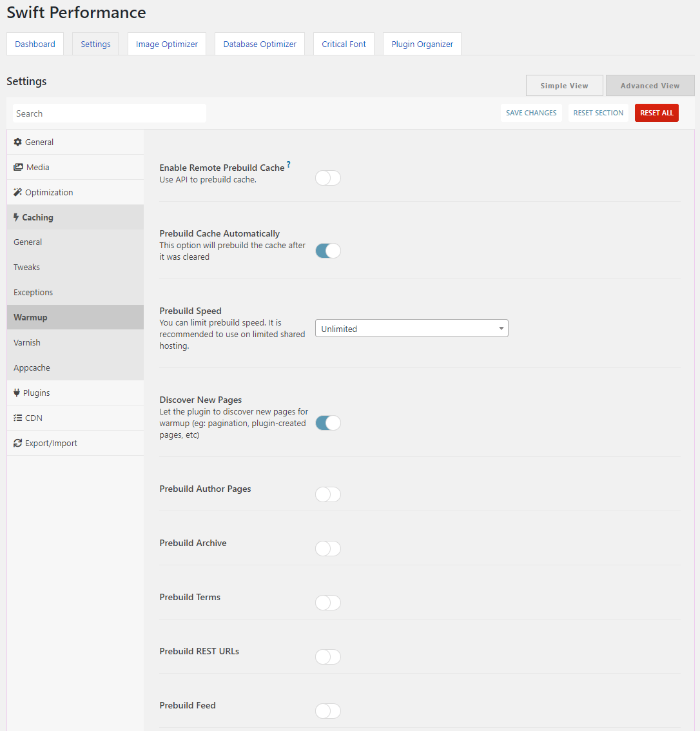Toggle Prebuild Terms on
Screen dimensions: 700x731
point(328,602)
